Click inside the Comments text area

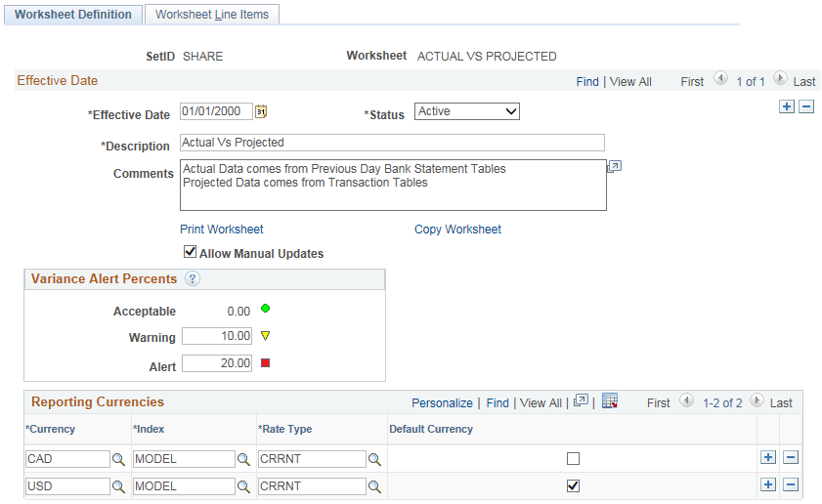pyautogui.click(x=393, y=185)
